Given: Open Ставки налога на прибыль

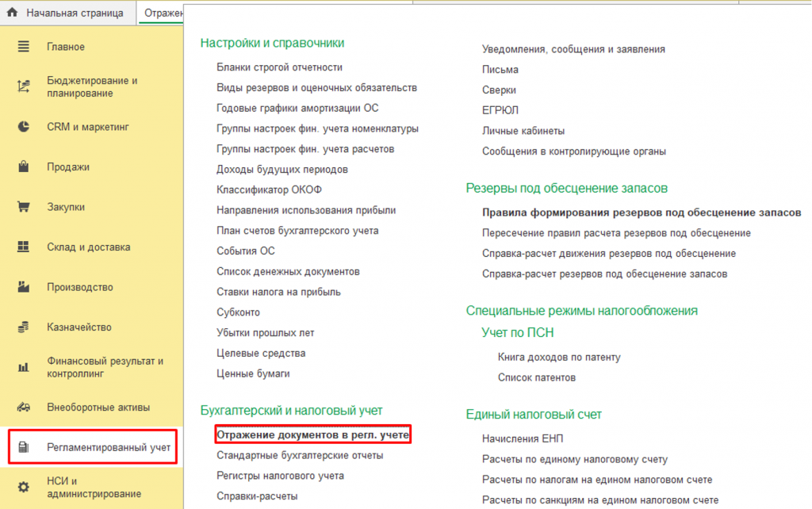Looking at the screenshot, I should click(x=278, y=292).
